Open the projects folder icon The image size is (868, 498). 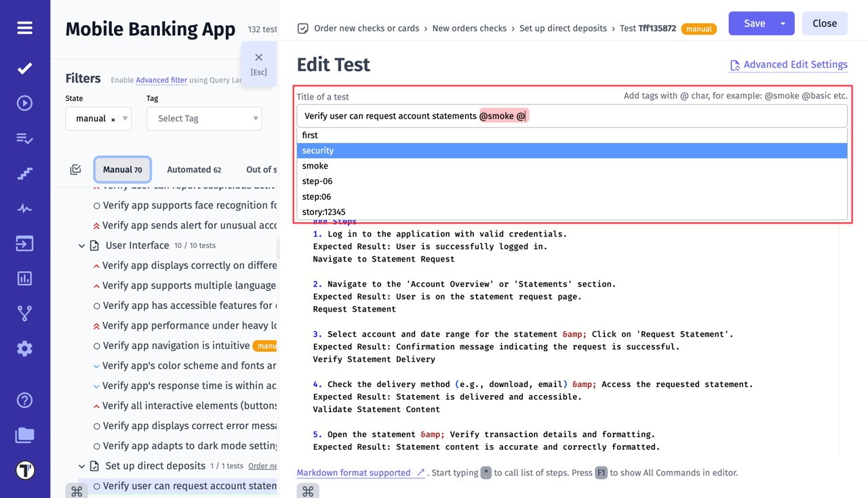pos(24,435)
